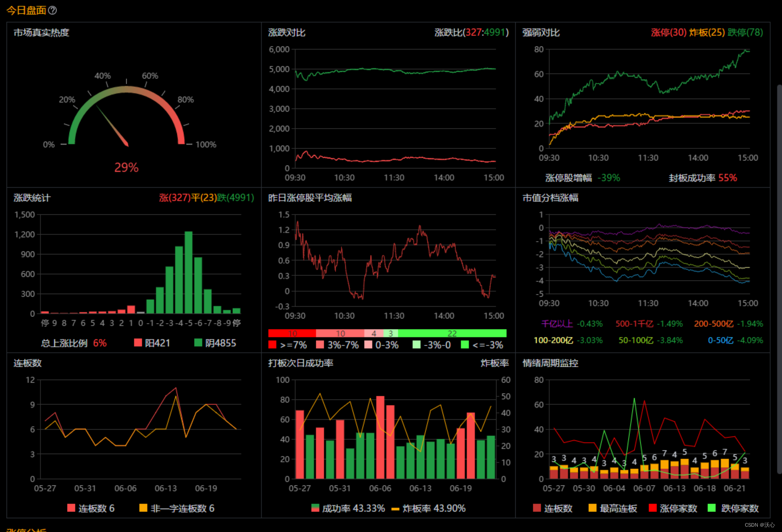Select the 0-50亿 -4.09% series label

(735, 340)
